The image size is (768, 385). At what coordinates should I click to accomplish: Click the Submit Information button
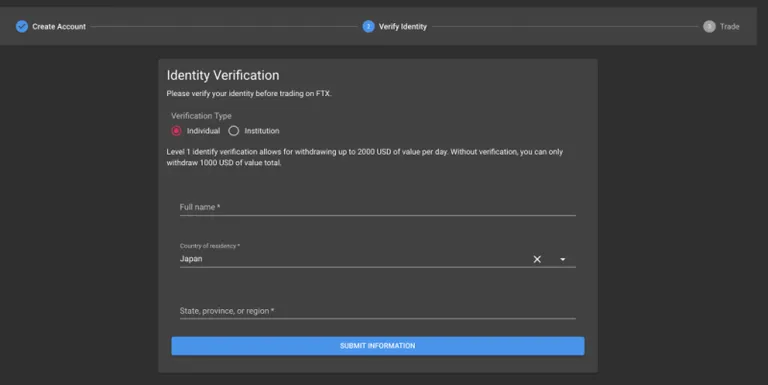point(378,346)
